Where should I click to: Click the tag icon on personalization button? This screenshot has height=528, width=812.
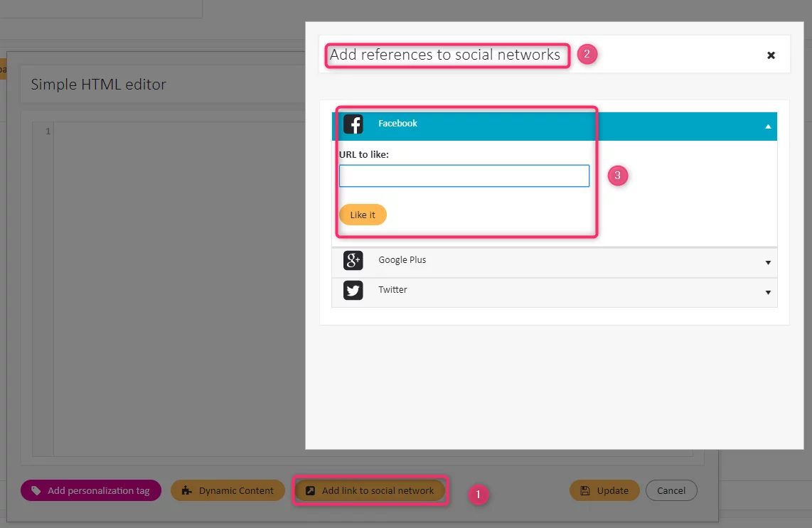point(36,490)
